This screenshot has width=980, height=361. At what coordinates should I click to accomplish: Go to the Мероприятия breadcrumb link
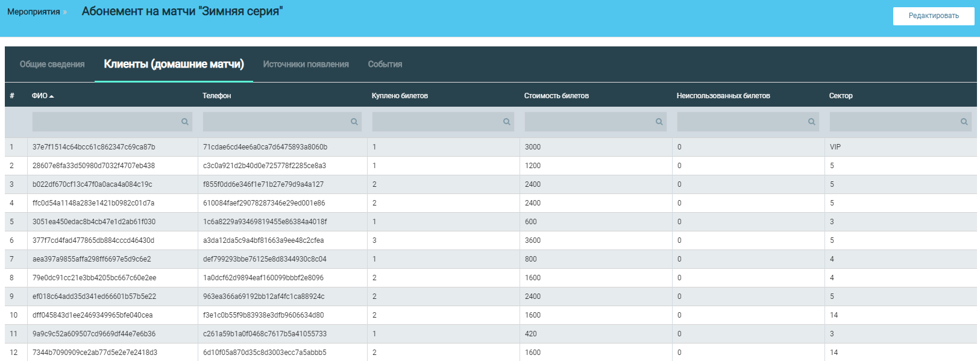[34, 12]
